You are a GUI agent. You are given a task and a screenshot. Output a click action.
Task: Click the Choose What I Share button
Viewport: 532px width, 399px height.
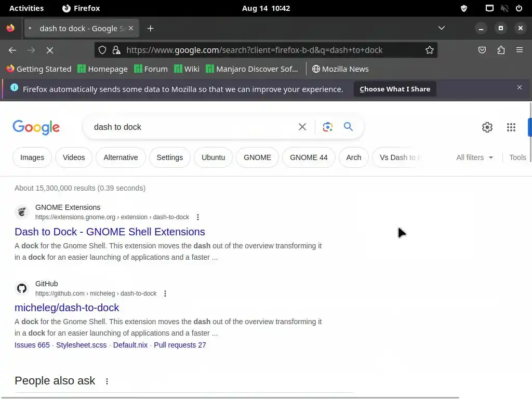[395, 89]
